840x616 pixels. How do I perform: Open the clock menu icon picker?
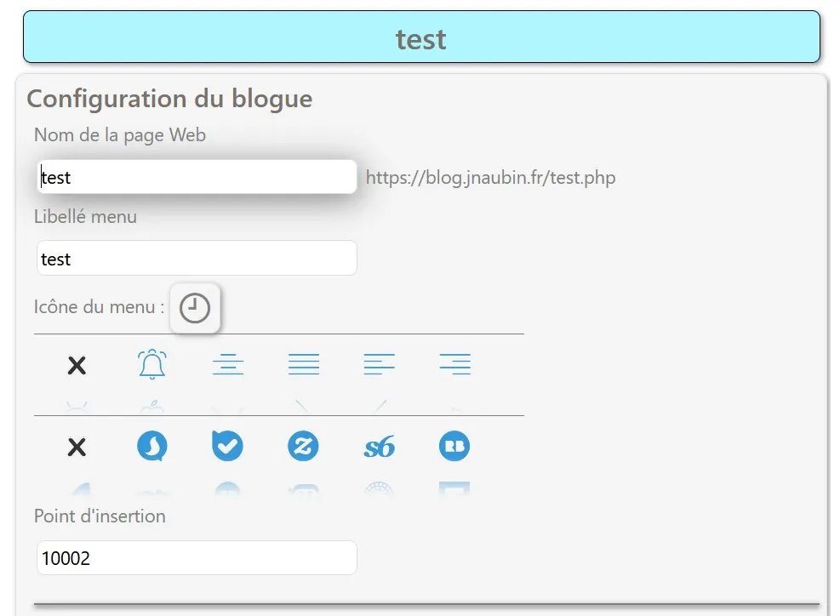tap(194, 308)
